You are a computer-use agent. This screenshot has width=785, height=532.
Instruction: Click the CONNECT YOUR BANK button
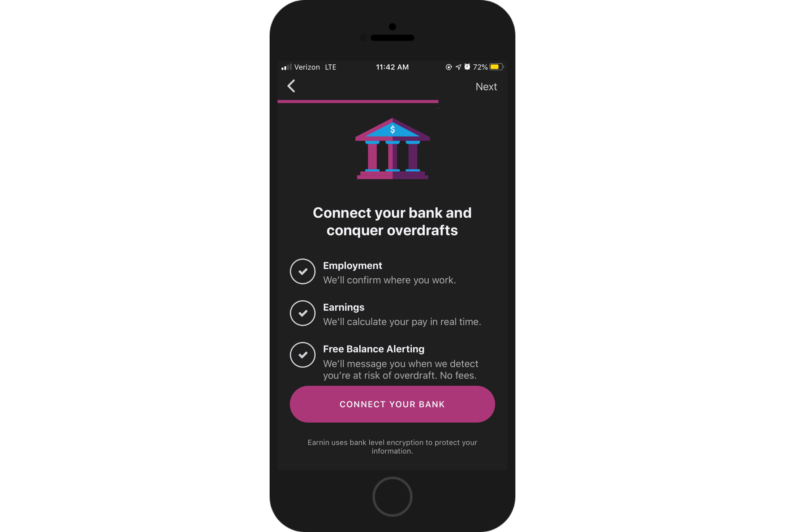pos(392,404)
